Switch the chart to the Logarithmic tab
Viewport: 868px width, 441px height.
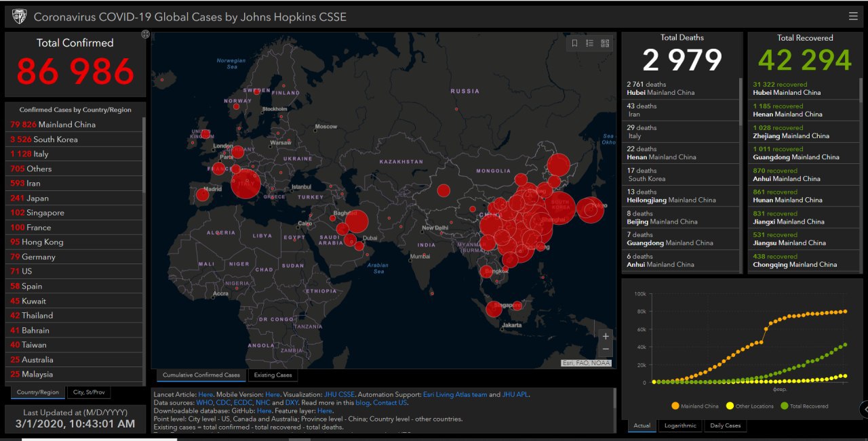tap(680, 425)
